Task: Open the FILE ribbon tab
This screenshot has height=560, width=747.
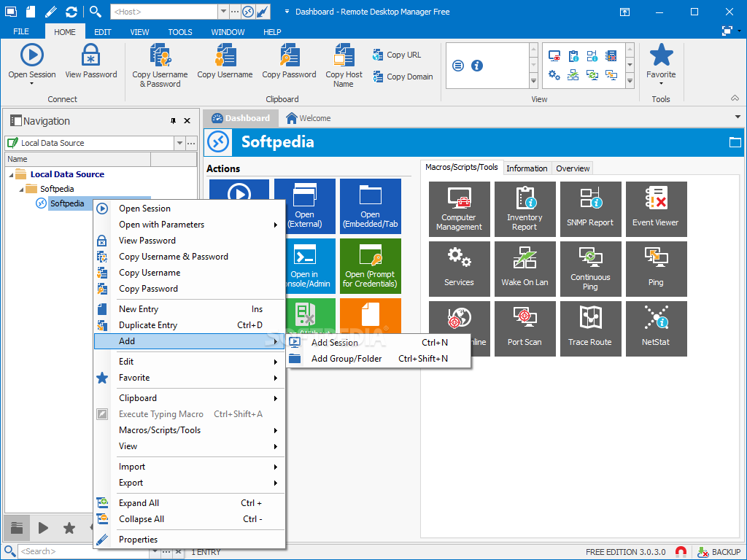Action: [21, 32]
